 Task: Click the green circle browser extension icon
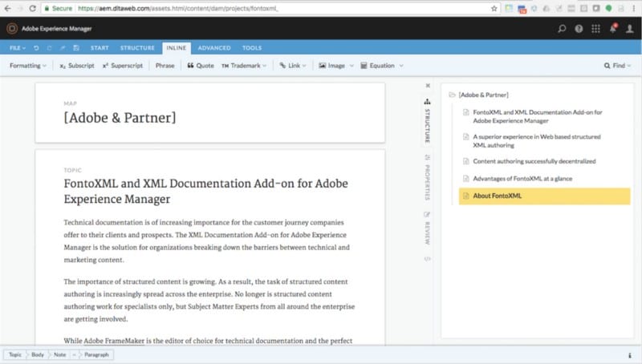(x=609, y=8)
